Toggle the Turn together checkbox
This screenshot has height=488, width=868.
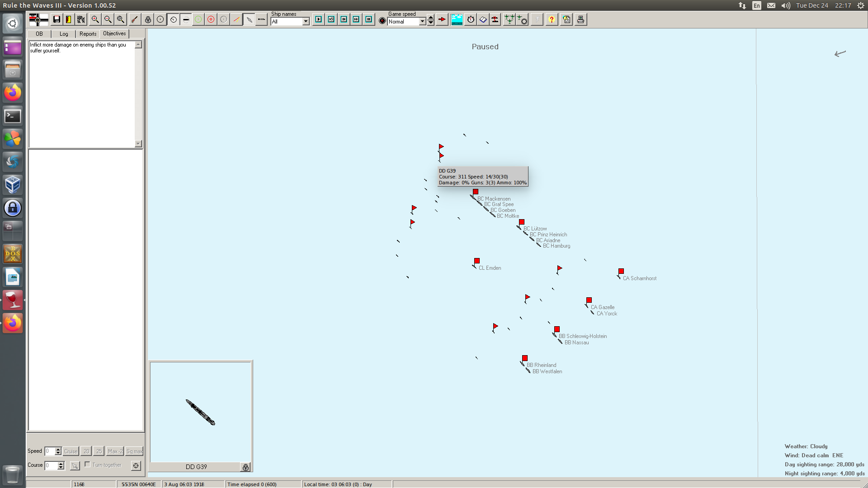(x=88, y=465)
